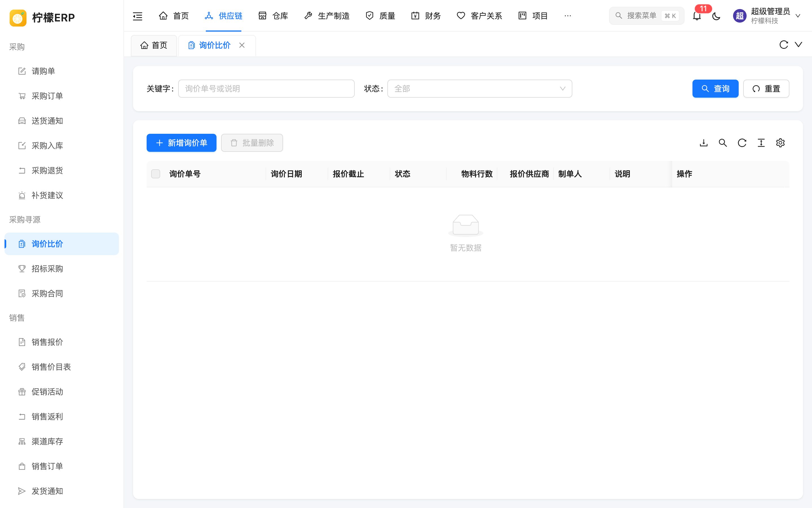This screenshot has height=508, width=812.
Task: Click the 重置 button
Action: (x=766, y=89)
